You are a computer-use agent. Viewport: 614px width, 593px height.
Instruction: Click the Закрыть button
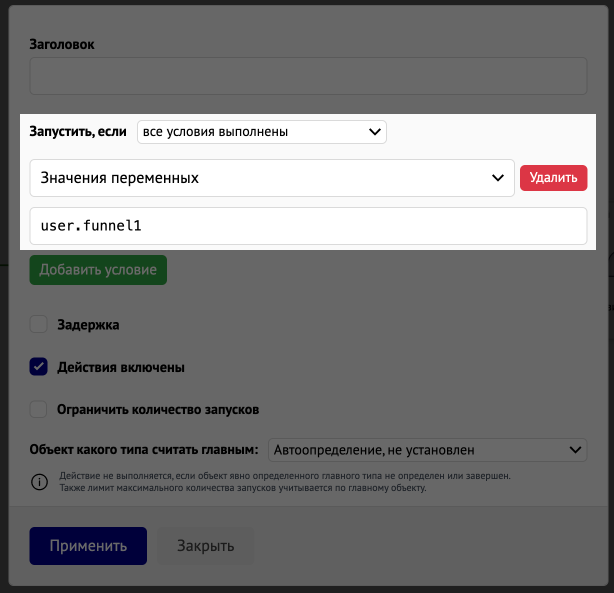point(206,546)
